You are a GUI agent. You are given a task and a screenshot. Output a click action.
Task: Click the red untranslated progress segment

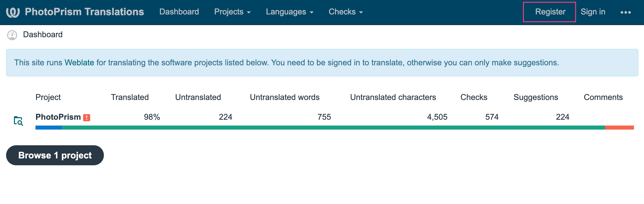[x=619, y=128]
